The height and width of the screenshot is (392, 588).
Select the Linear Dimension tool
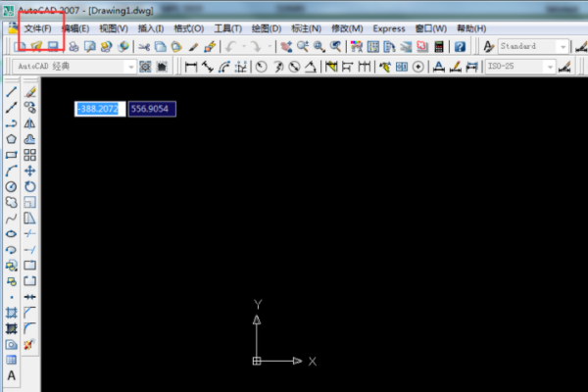(191, 67)
